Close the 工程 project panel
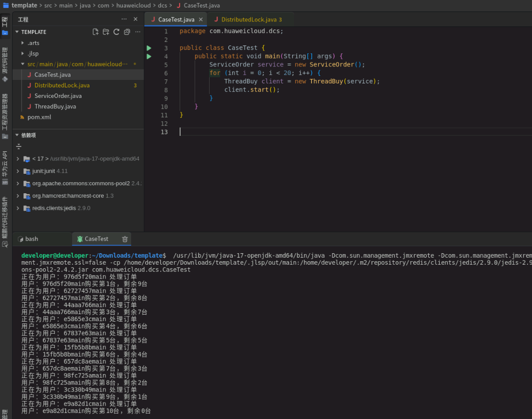This screenshot has width=532, height=419. (x=135, y=19)
